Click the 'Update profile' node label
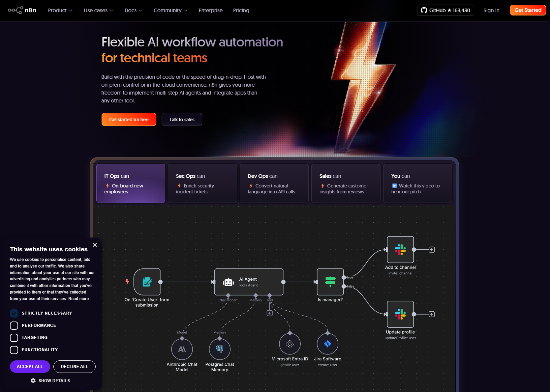Viewport: 550px width, 392px height. [400, 332]
